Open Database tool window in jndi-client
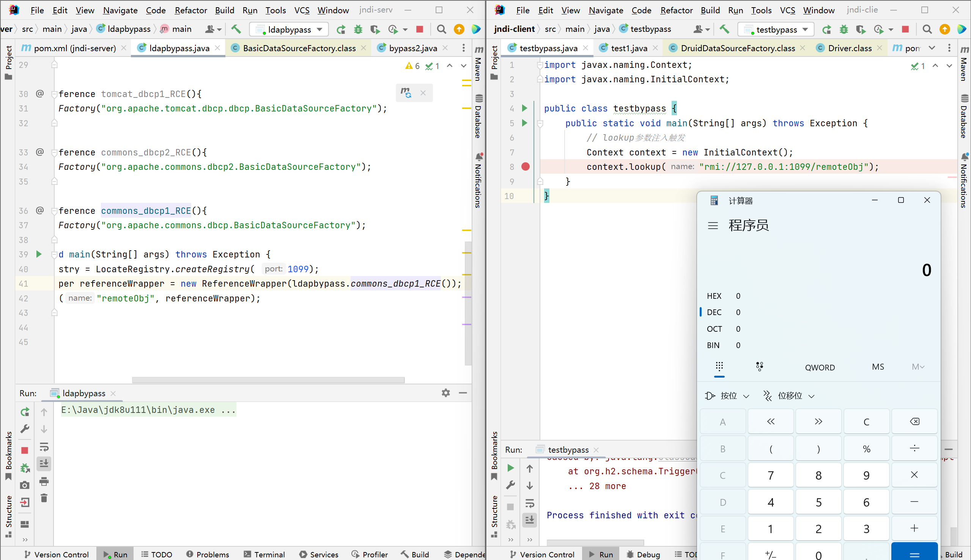Image resolution: width=971 pixels, height=560 pixels. 964,116
